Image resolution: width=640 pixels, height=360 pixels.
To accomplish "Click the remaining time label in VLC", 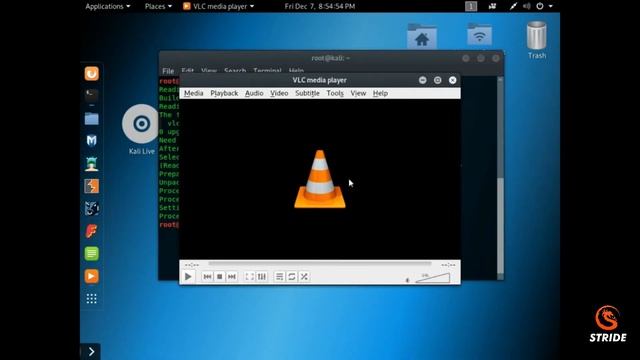I will click(448, 265).
